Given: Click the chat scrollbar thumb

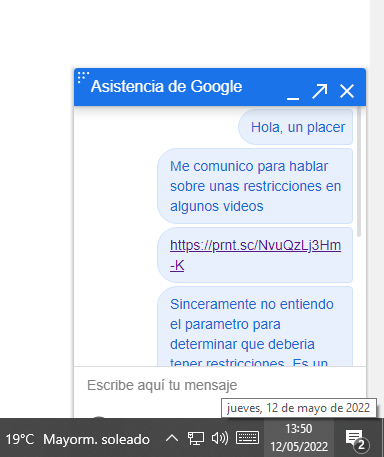Looking at the screenshot, I should tap(359, 172).
